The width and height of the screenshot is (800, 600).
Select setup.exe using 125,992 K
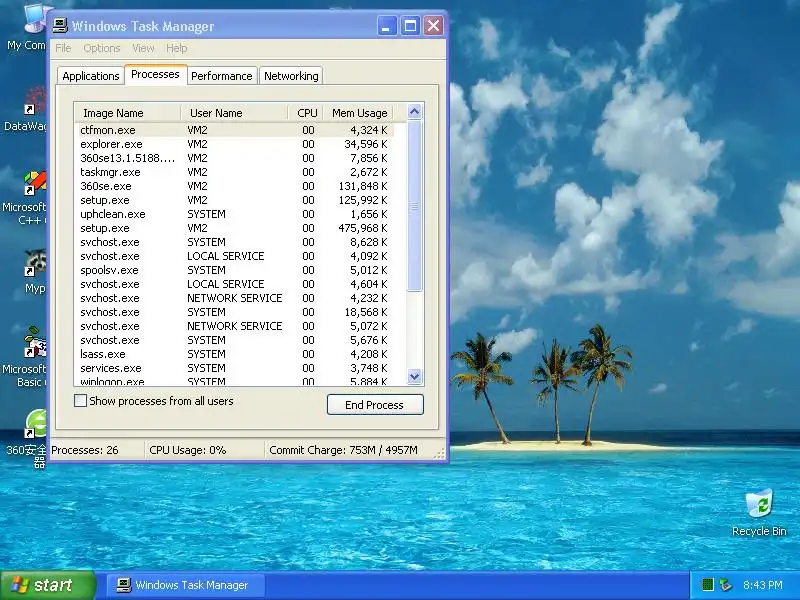click(x=235, y=200)
